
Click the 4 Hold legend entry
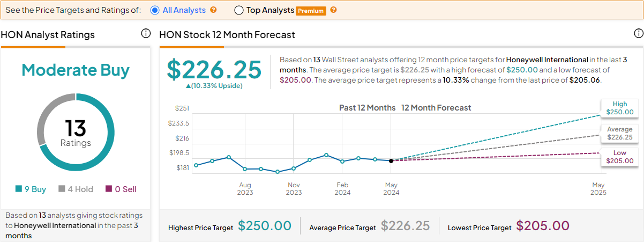coord(76,189)
